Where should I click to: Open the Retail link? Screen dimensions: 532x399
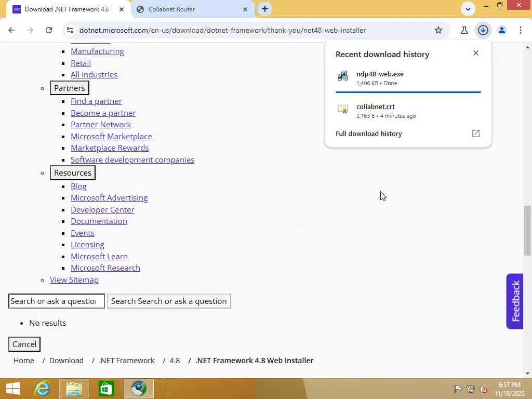(x=81, y=63)
